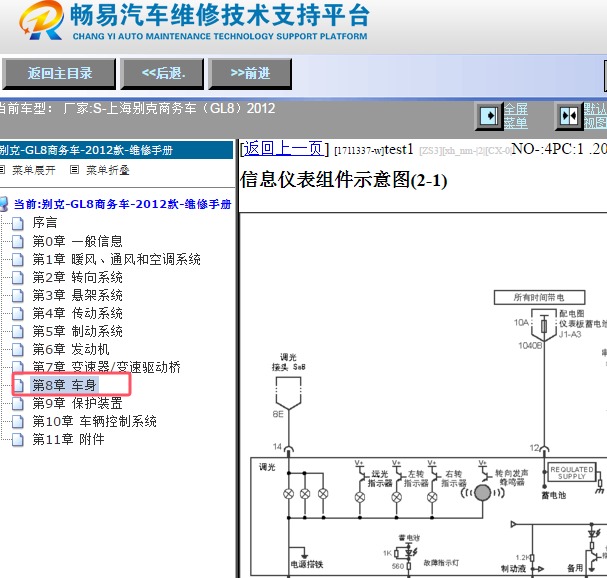607x578 pixels.
Task: Click the page icon next to 第11章
Action: click(18, 440)
